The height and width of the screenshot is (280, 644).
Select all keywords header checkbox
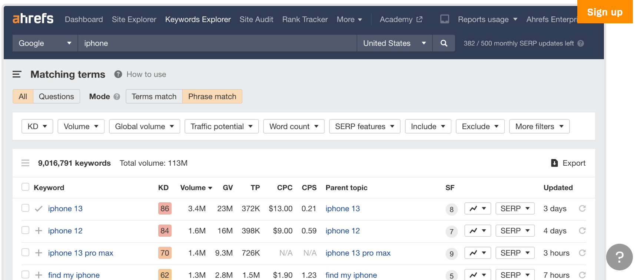click(25, 187)
